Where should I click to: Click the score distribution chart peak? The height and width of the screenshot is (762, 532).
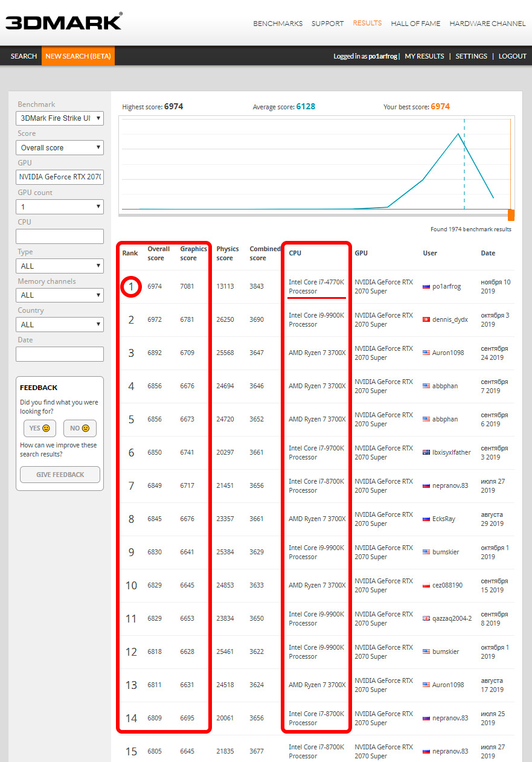[459, 133]
